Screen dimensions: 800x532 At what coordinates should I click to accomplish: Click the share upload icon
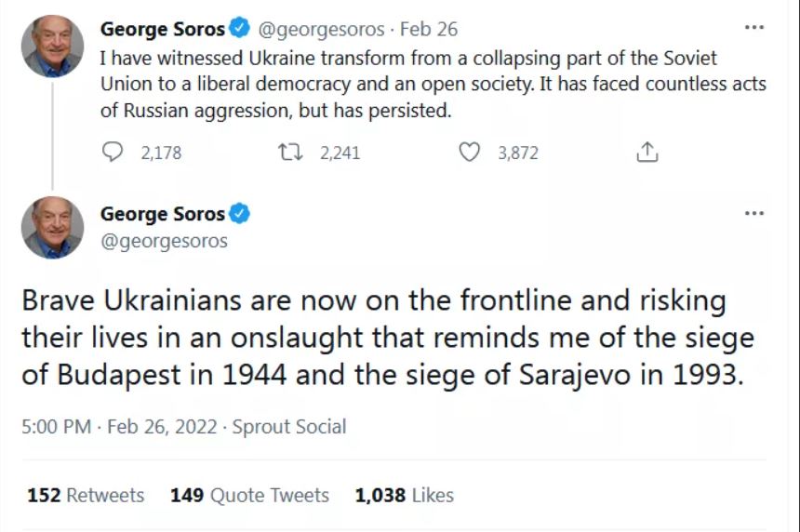pyautogui.click(x=647, y=153)
